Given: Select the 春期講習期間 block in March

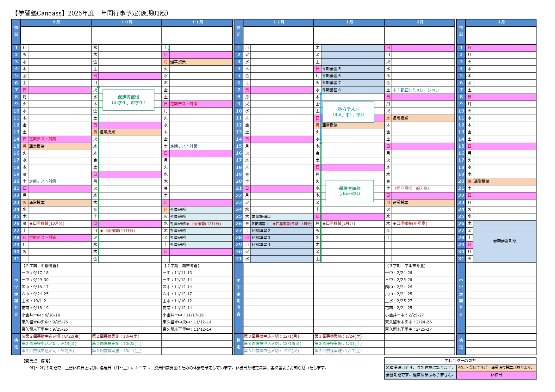Looking at the screenshot, I should 505,241.
